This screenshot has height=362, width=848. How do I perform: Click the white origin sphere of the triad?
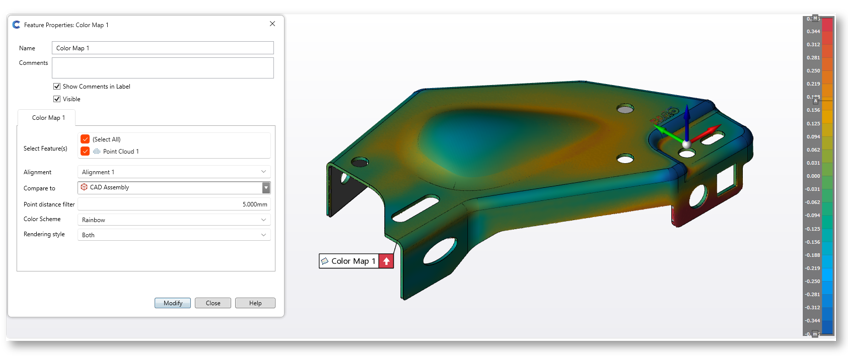[x=687, y=144]
